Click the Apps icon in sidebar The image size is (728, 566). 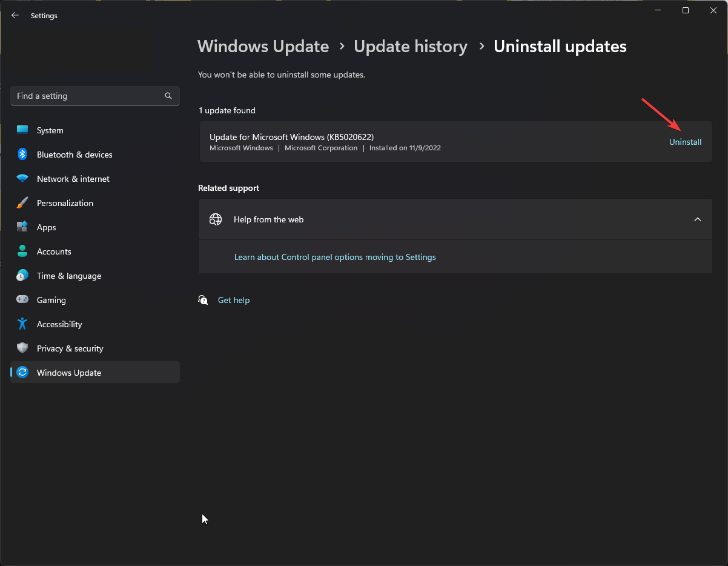point(22,227)
